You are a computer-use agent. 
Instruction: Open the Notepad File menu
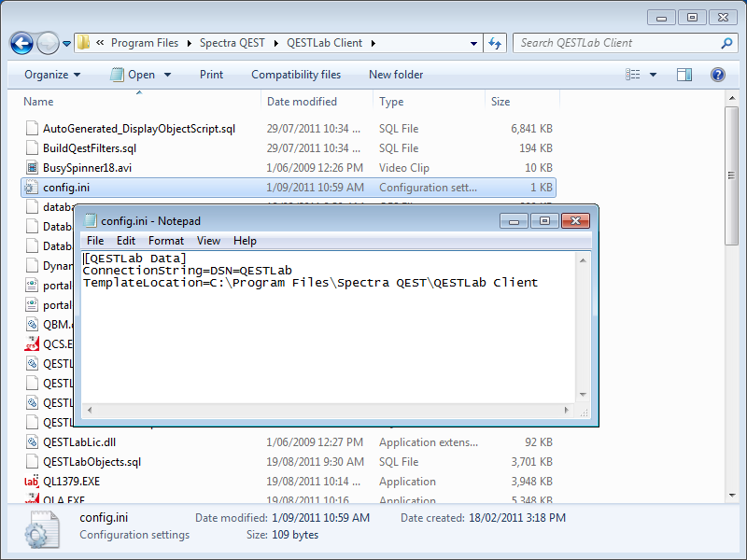(x=95, y=241)
